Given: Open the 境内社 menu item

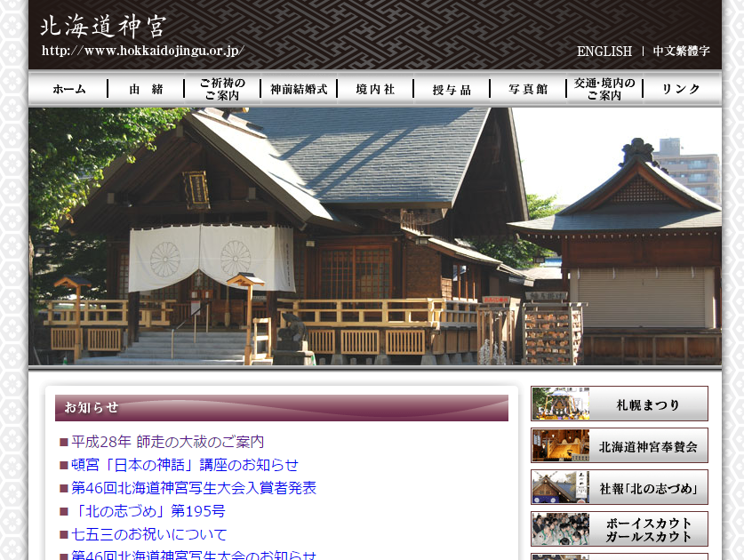Looking at the screenshot, I should 375,89.
